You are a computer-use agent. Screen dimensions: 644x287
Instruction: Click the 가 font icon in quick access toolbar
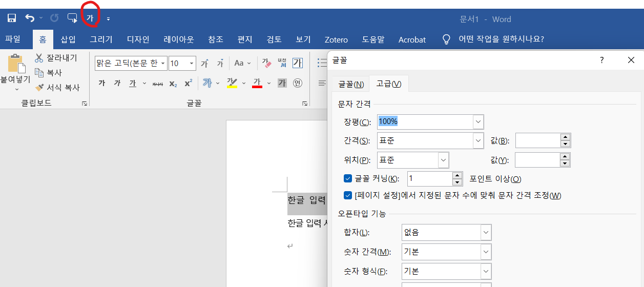[x=90, y=18]
